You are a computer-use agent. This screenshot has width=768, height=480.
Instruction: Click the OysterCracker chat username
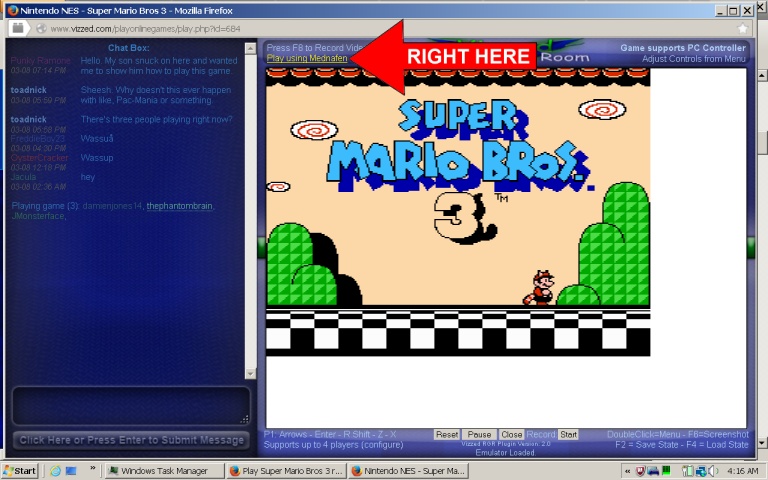click(39, 158)
